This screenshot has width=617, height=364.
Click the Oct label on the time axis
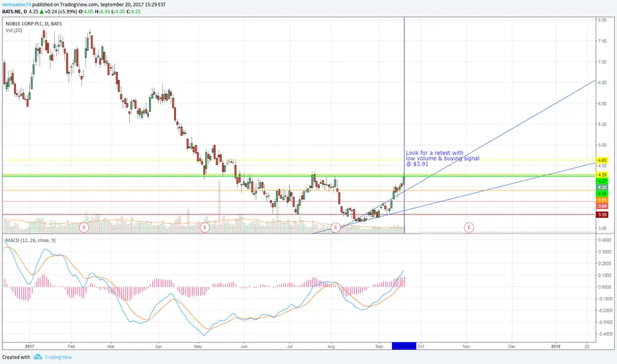420,347
